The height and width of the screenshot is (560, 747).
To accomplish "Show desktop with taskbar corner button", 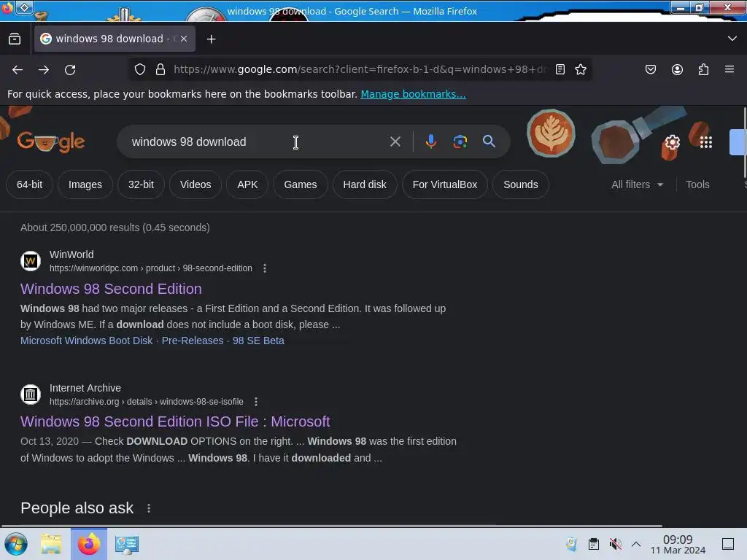I will 728,544.
